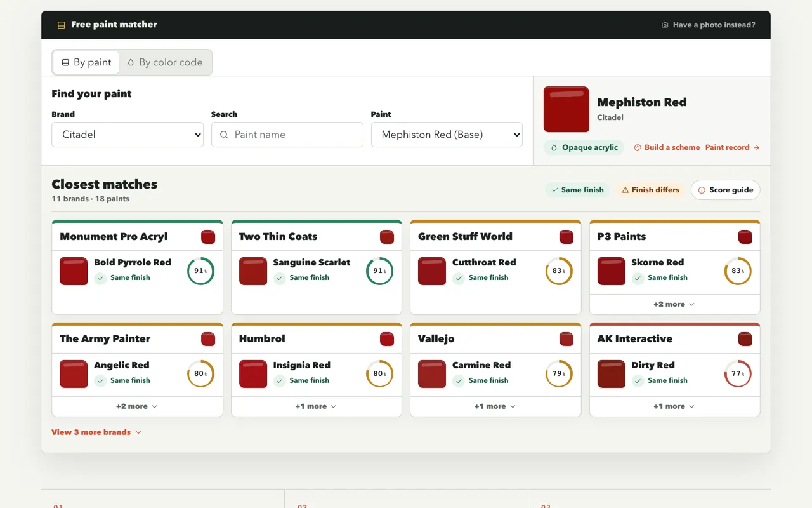
Task: Click the '11 brands · 18 paints' summary text
Action: (x=90, y=199)
